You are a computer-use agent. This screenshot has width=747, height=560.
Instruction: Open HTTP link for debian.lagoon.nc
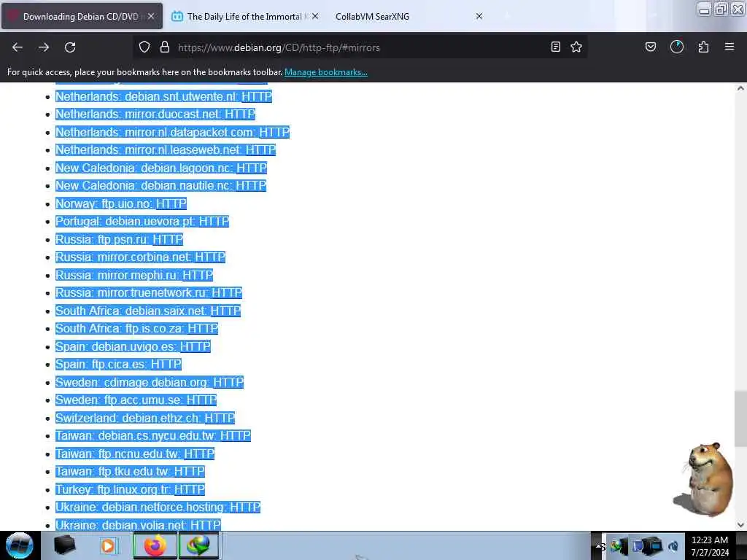[252, 168]
